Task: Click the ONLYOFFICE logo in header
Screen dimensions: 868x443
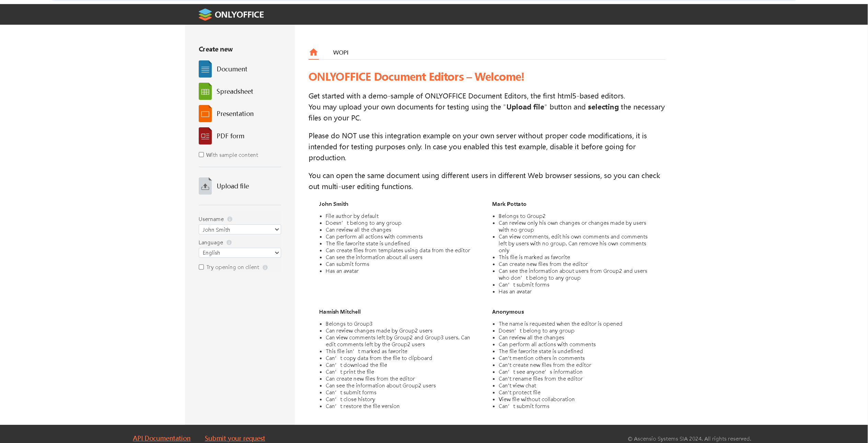Action: 231,14
